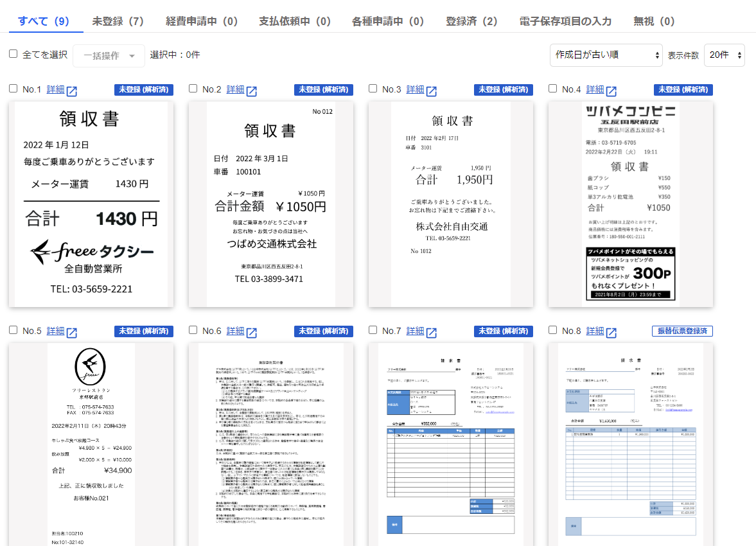Select the No.6 document checkbox
Image resolution: width=756 pixels, height=546 pixels.
coord(193,330)
